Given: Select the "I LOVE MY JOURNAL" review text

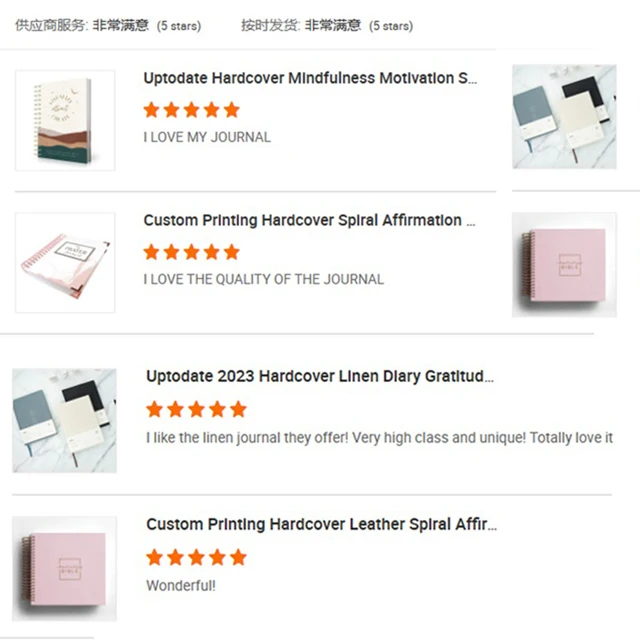Looking at the screenshot, I should click(207, 137).
